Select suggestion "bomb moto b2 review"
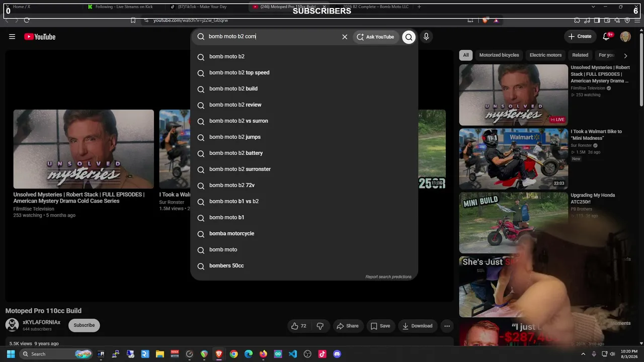The width and height of the screenshot is (644, 362). (x=304, y=105)
